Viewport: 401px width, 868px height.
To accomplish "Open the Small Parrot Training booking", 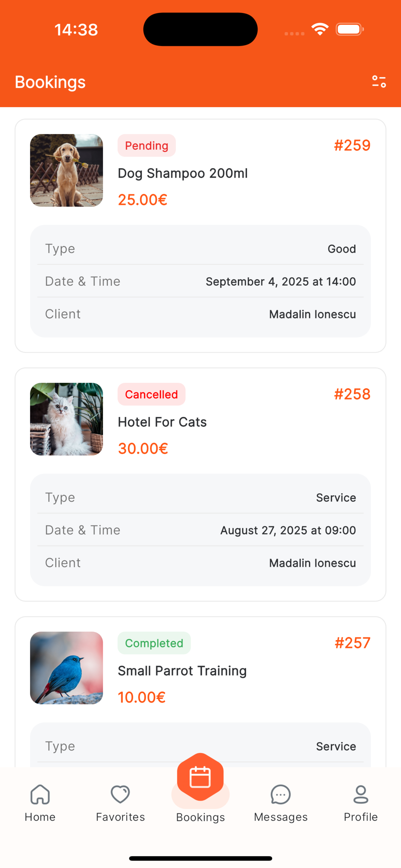I will 182,671.
